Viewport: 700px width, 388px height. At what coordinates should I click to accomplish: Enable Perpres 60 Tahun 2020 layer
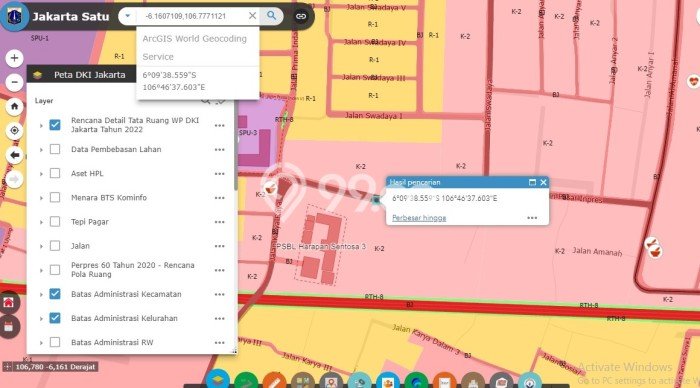click(x=55, y=270)
